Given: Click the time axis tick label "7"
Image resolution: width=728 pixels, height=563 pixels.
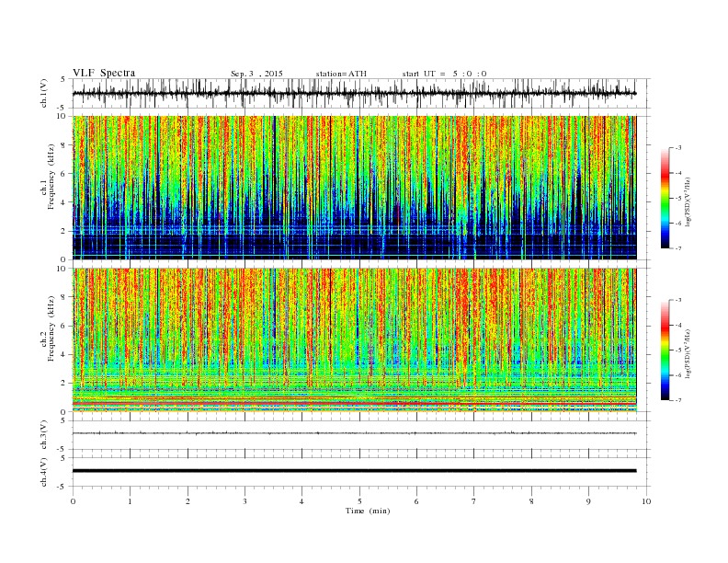Looking at the screenshot, I should (x=474, y=501).
